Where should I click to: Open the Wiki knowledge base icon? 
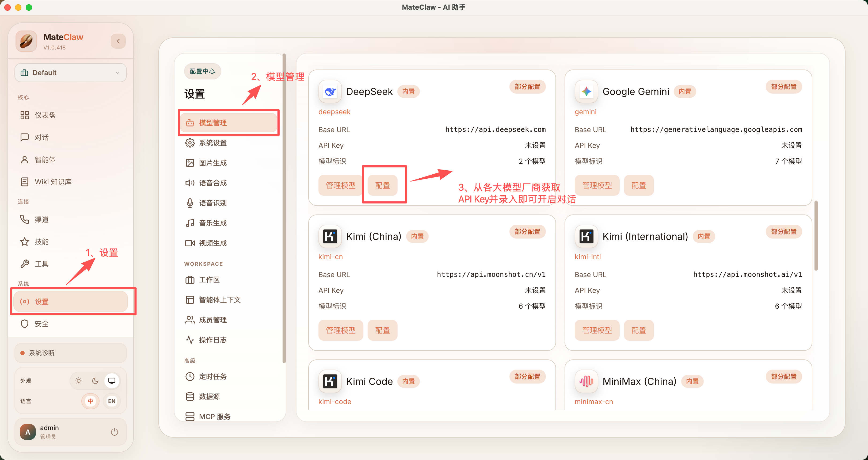(x=25, y=182)
